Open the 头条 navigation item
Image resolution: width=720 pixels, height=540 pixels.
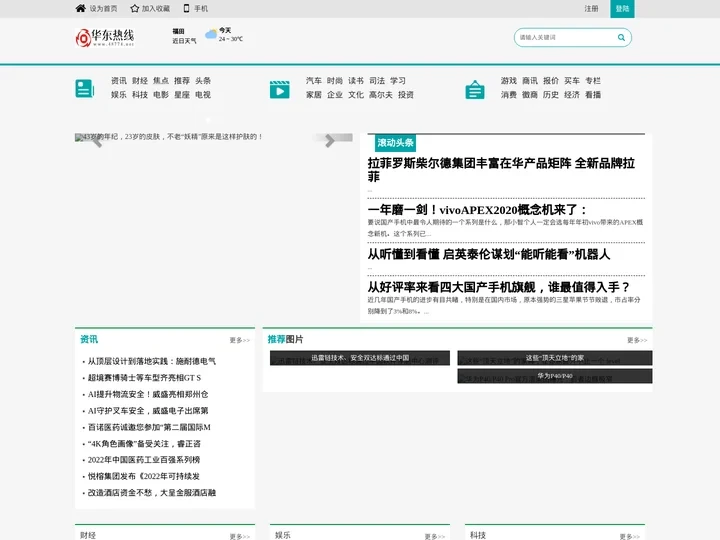click(x=203, y=81)
